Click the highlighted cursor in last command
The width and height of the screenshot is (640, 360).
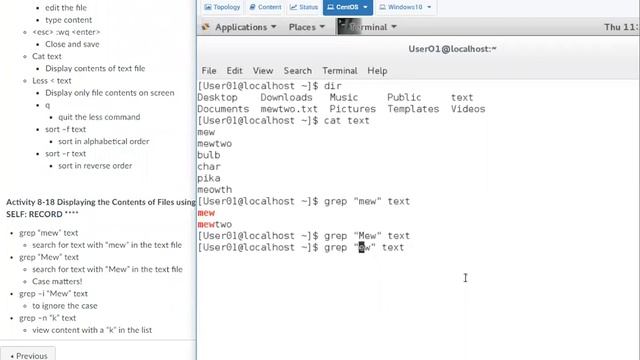point(361,247)
